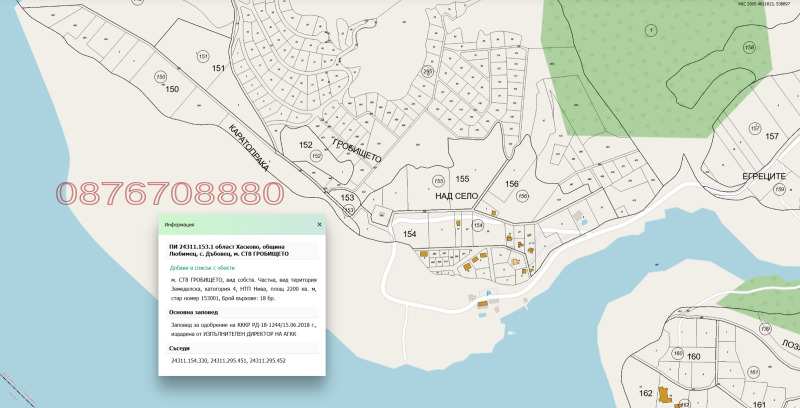Image resolution: width=800 pixels, height=408 pixels.
Task: Click the ЕГРЕЦИТЕ locality label
Action: pos(762,176)
